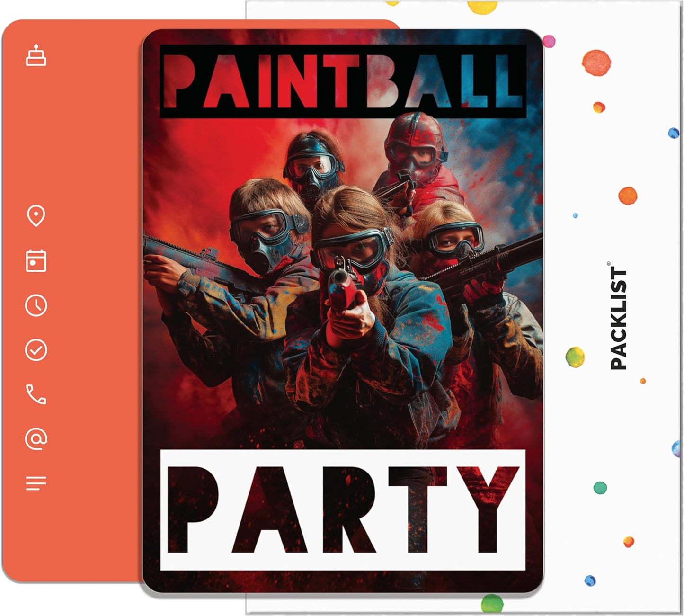Click the birthday cake icon
684x616 pixels.
coord(36,55)
